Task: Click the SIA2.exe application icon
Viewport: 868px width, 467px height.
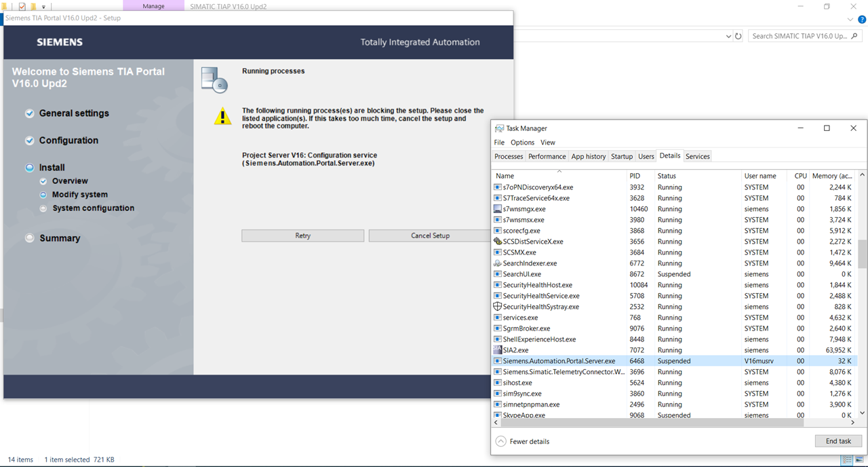Action: click(x=498, y=350)
